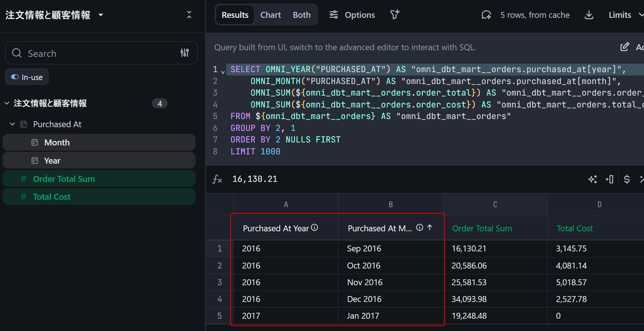Switch to the Chart tab
The width and height of the screenshot is (644, 331).
270,15
